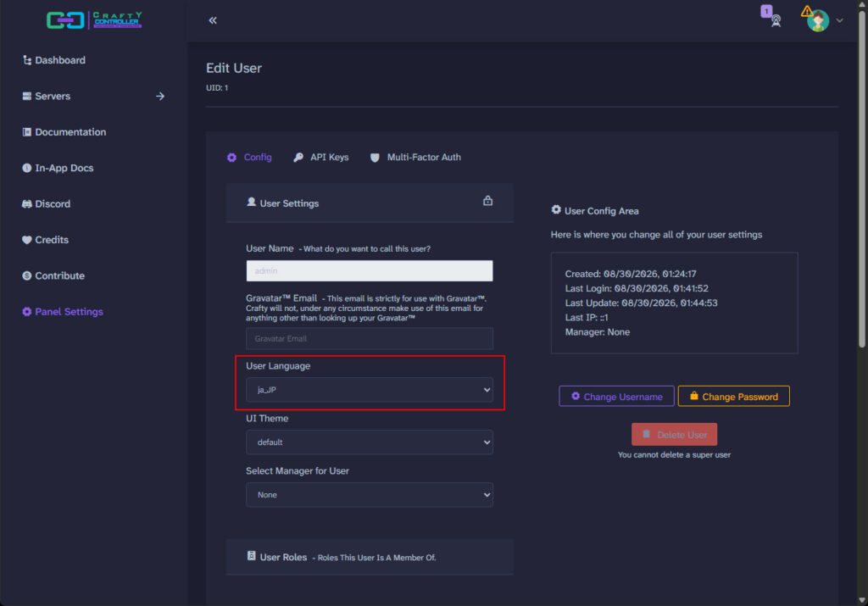Click the Change Username button
Image resolution: width=868 pixels, height=606 pixels.
coord(617,397)
